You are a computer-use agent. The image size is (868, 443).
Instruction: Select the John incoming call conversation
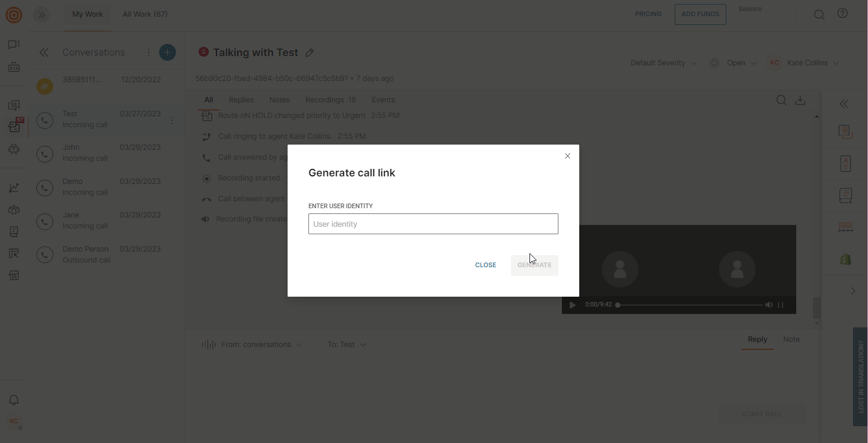(x=107, y=153)
